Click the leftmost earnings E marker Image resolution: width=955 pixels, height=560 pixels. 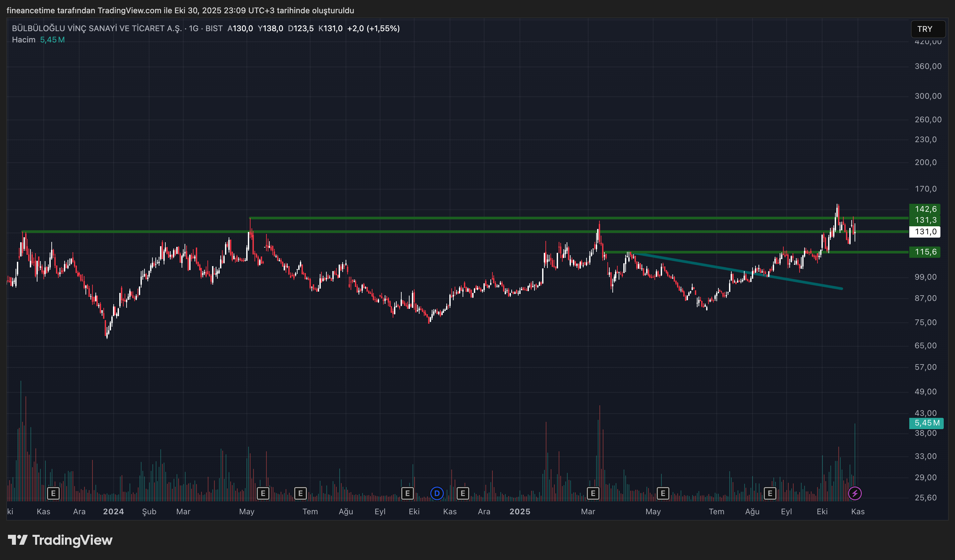53,493
